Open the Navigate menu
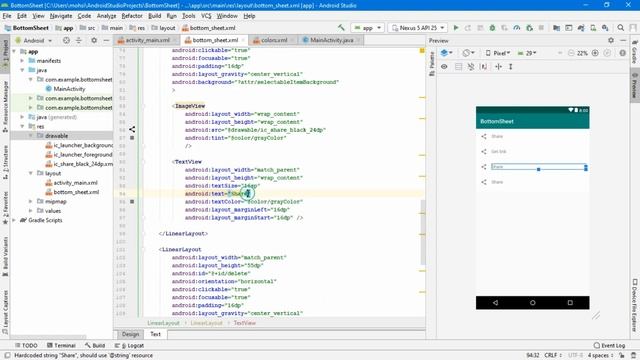This screenshot has height=360, width=640. pyautogui.click(x=61, y=16)
